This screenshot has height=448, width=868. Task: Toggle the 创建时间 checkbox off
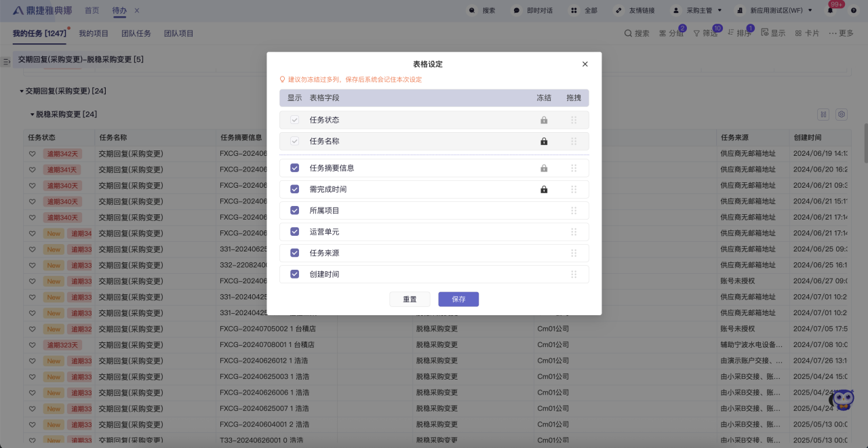pos(294,274)
